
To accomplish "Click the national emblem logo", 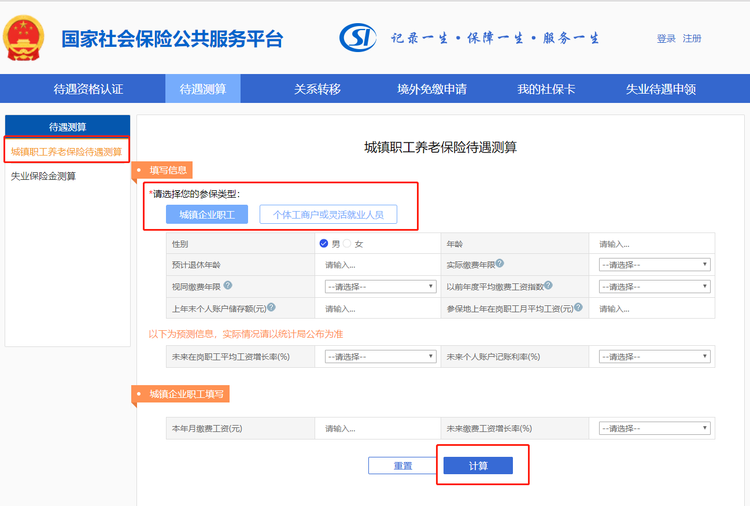I will (x=25, y=39).
